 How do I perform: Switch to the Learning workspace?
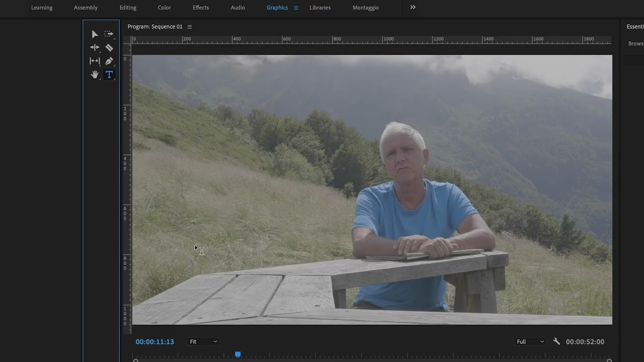[42, 8]
